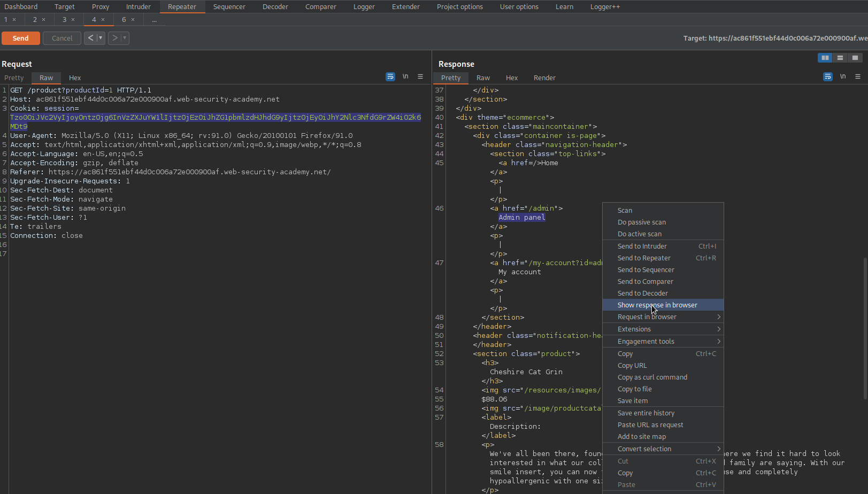Add new Repeater tab with ellipsis
This screenshot has height=494, width=868.
click(x=154, y=20)
